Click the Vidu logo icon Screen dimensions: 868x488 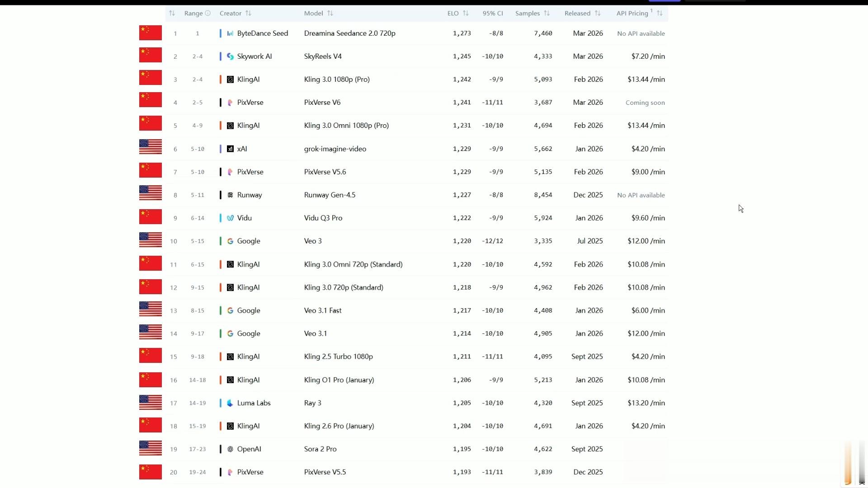pos(230,218)
